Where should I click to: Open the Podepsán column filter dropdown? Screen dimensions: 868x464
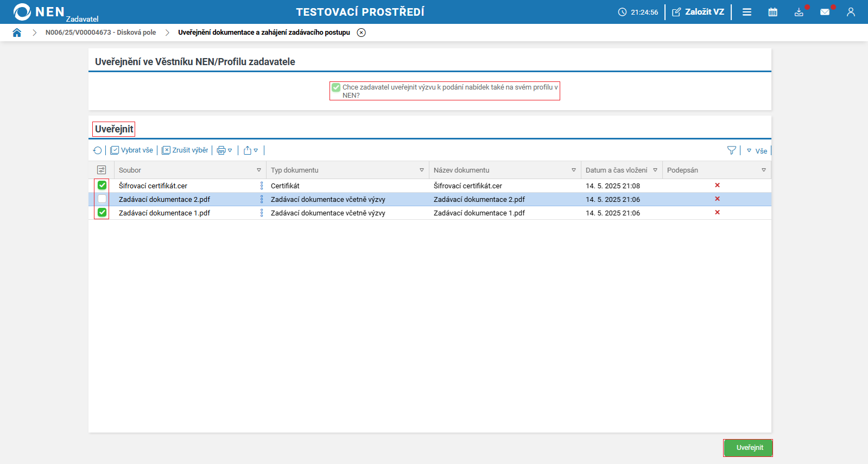pos(764,170)
